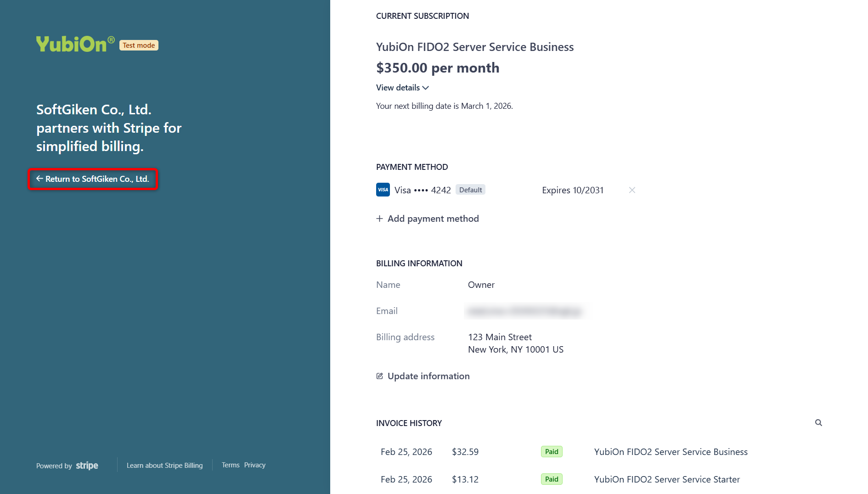Click the back arrow beside Return to SoftGiken
This screenshot has height=494, width=868.
tap(39, 179)
